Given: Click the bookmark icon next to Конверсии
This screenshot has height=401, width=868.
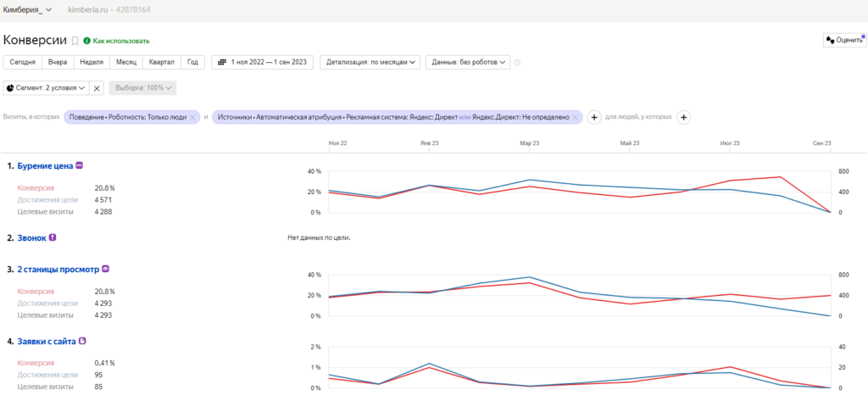Looking at the screenshot, I should point(75,41).
